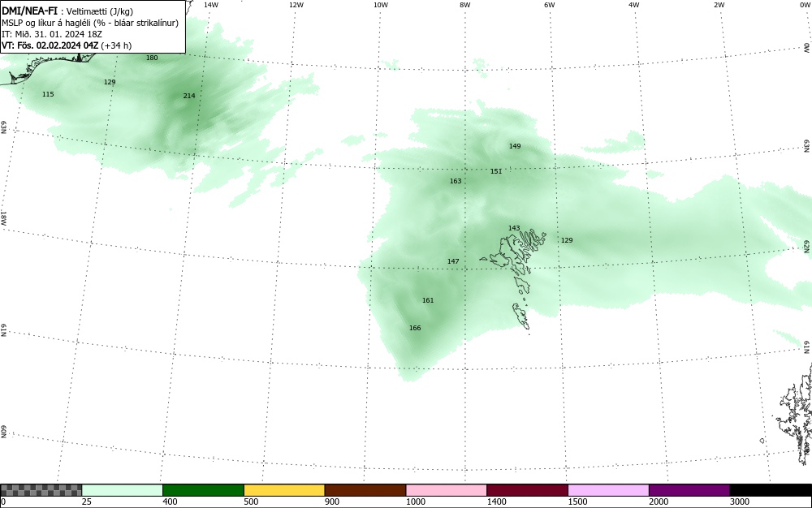Select the 151 value on the map
This screenshot has width=812, height=508.
pyautogui.click(x=495, y=171)
